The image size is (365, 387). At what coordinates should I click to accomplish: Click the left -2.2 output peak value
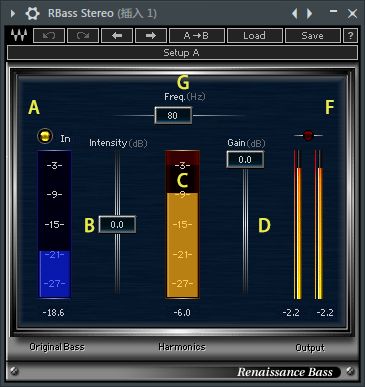click(291, 313)
